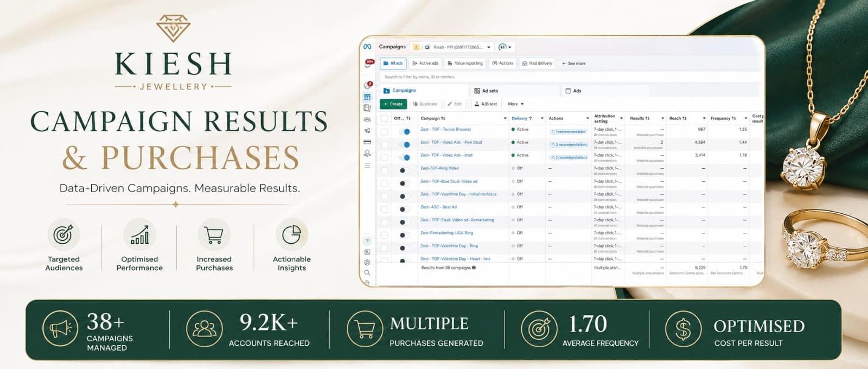Open the Actions column header dropdown arrow

point(588,118)
